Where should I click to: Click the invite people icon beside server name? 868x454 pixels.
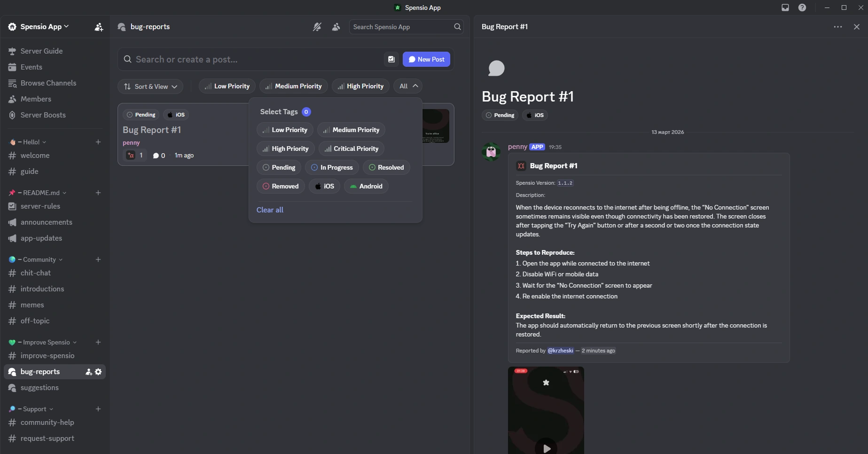point(98,27)
